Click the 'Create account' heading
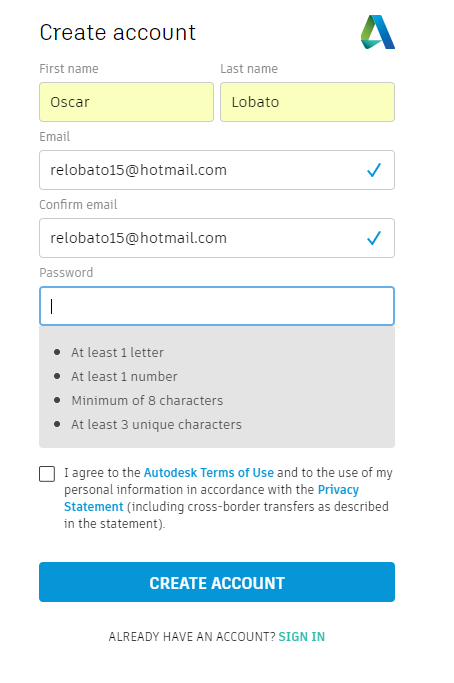454x683 pixels. pyautogui.click(x=118, y=33)
